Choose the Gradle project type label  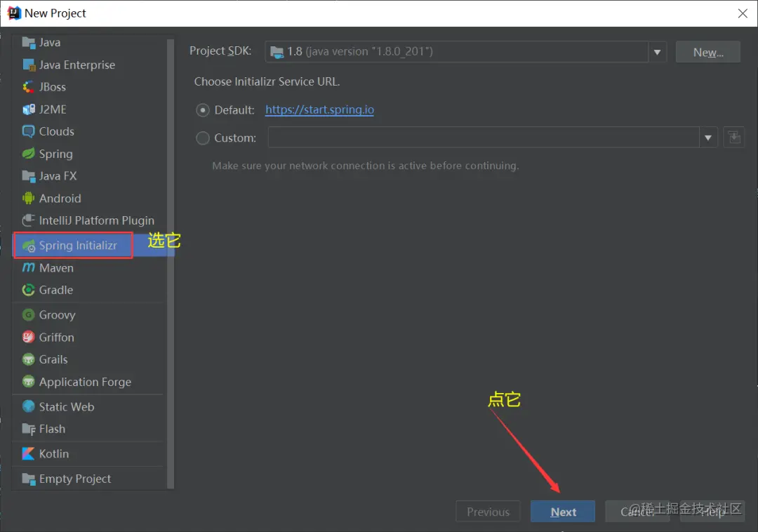point(56,290)
